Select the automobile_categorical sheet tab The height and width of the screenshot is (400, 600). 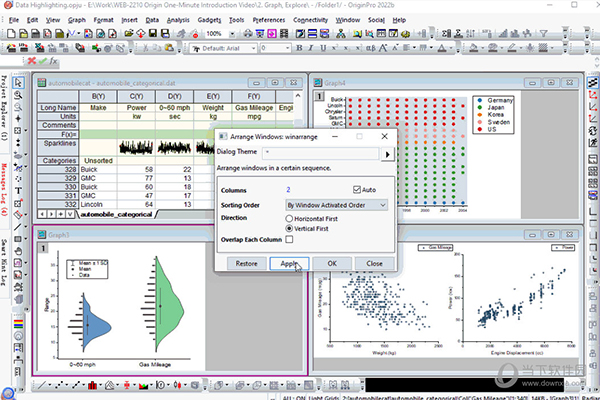click(x=116, y=214)
